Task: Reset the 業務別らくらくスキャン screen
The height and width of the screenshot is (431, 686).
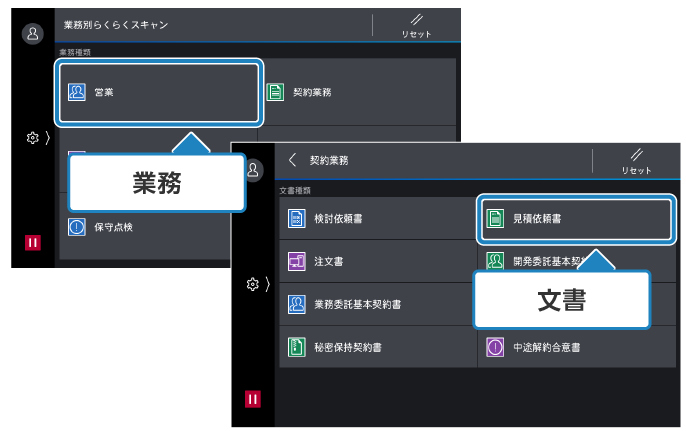Action: [x=416, y=26]
